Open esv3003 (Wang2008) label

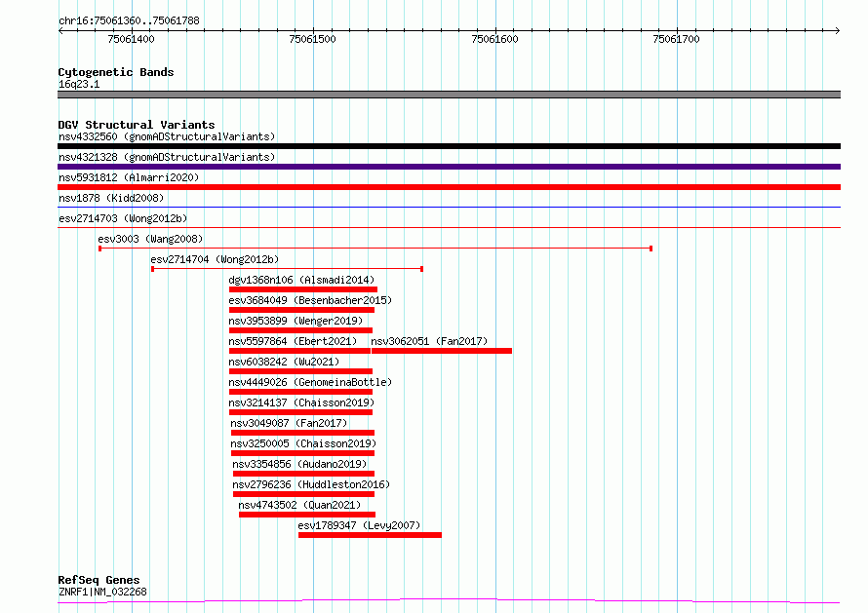150,239
